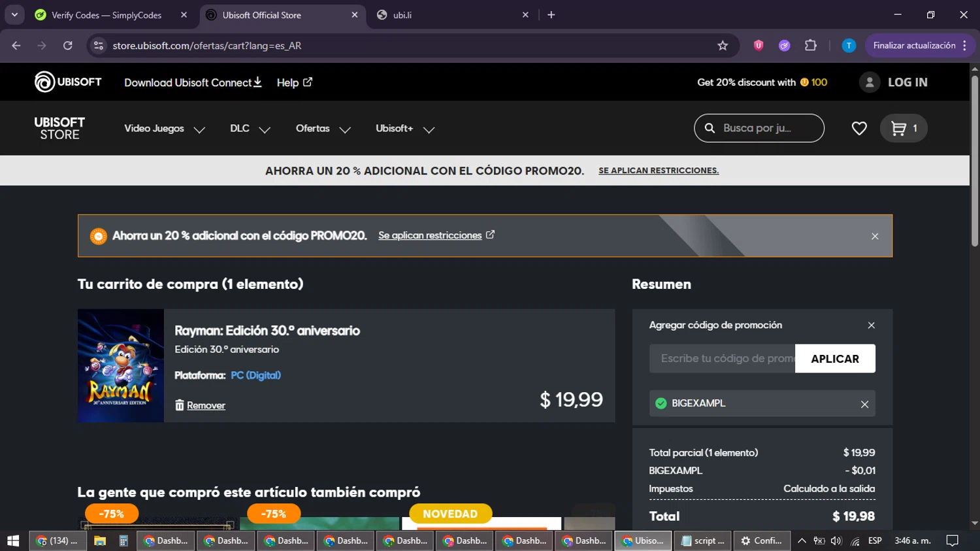Click the NOVEDAD badge on recommended product
Image resolution: width=980 pixels, height=551 pixels.
coord(450,514)
